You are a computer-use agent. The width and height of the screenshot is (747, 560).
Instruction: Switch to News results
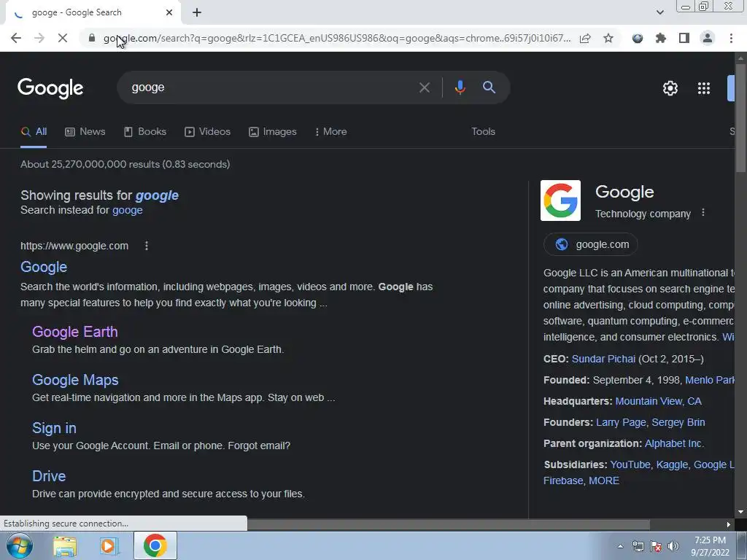(85, 132)
